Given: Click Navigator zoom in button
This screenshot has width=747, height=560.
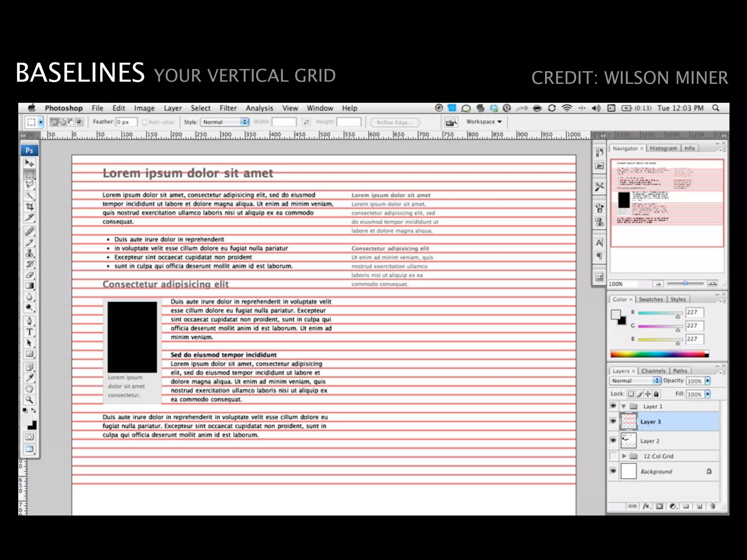Looking at the screenshot, I should (712, 284).
